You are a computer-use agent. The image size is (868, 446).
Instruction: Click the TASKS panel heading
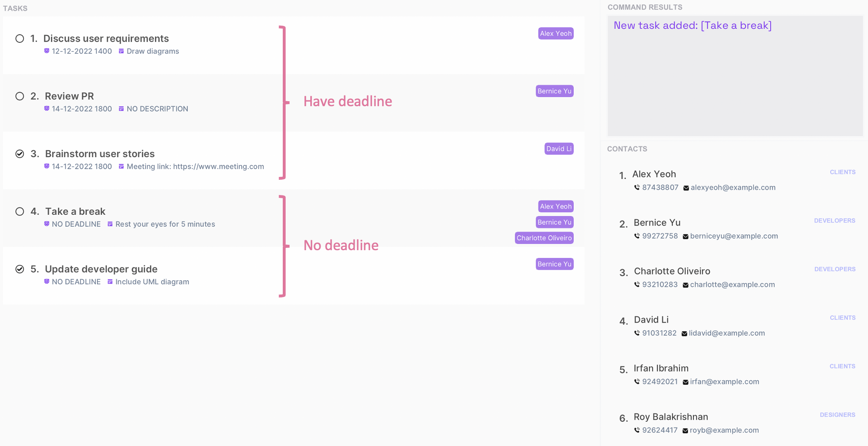15,9
